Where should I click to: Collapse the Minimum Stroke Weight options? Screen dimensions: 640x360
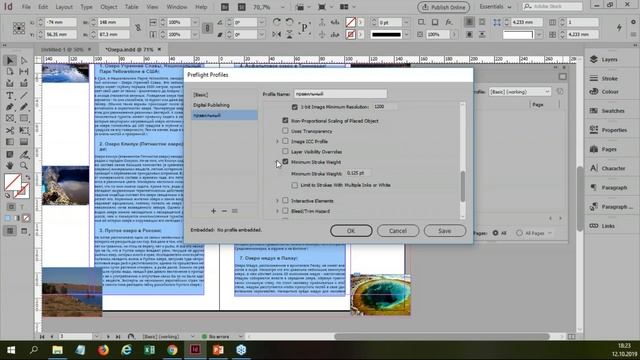pyautogui.click(x=277, y=162)
